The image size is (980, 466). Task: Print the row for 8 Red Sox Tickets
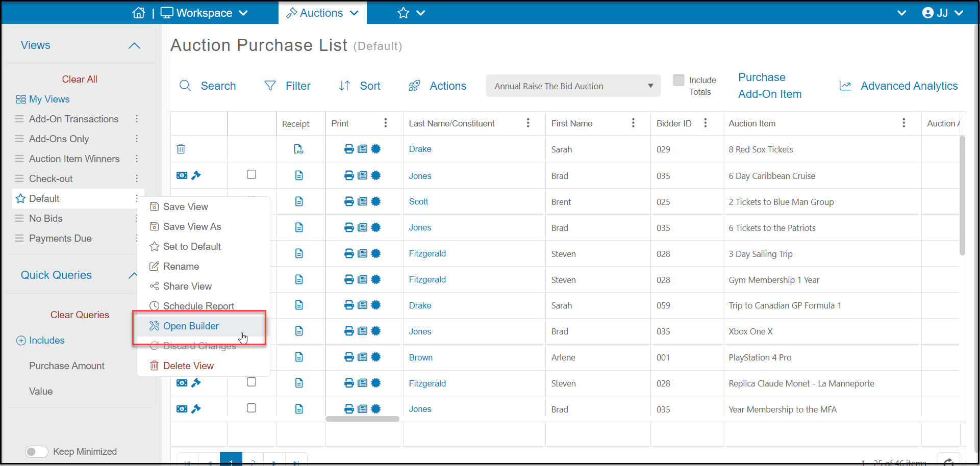tap(349, 149)
